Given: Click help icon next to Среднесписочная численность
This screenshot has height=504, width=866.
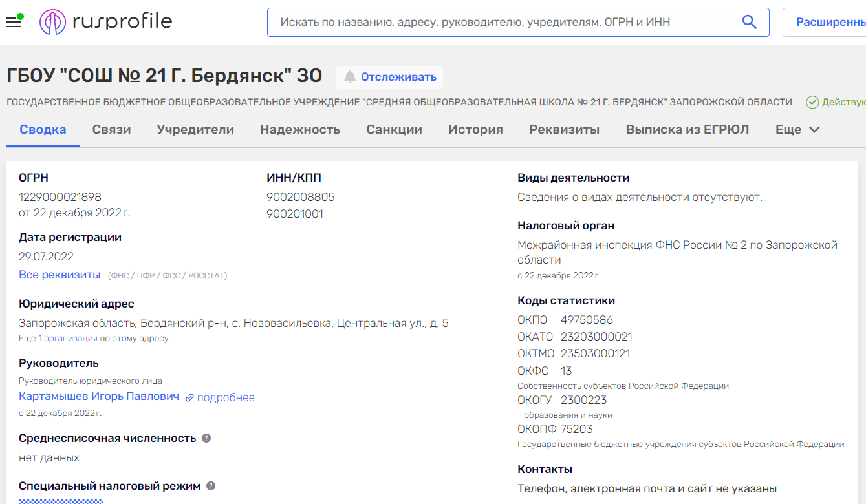Looking at the screenshot, I should pyautogui.click(x=206, y=438).
